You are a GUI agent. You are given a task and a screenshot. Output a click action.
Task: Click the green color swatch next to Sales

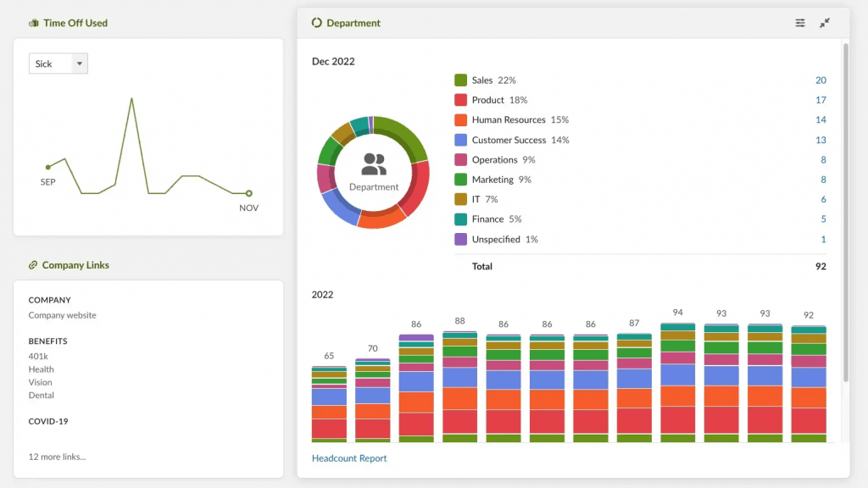(459, 80)
